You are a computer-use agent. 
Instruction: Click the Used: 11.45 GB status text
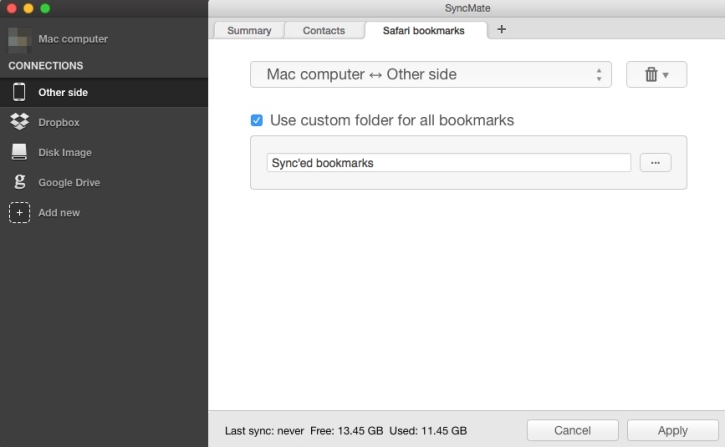click(x=428, y=431)
